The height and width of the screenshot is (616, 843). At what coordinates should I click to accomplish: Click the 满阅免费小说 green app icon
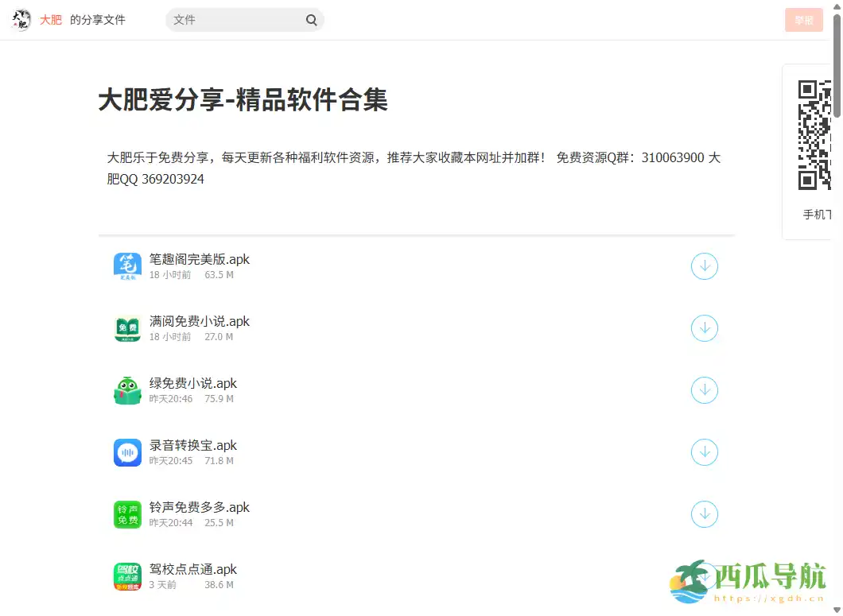pyautogui.click(x=127, y=328)
